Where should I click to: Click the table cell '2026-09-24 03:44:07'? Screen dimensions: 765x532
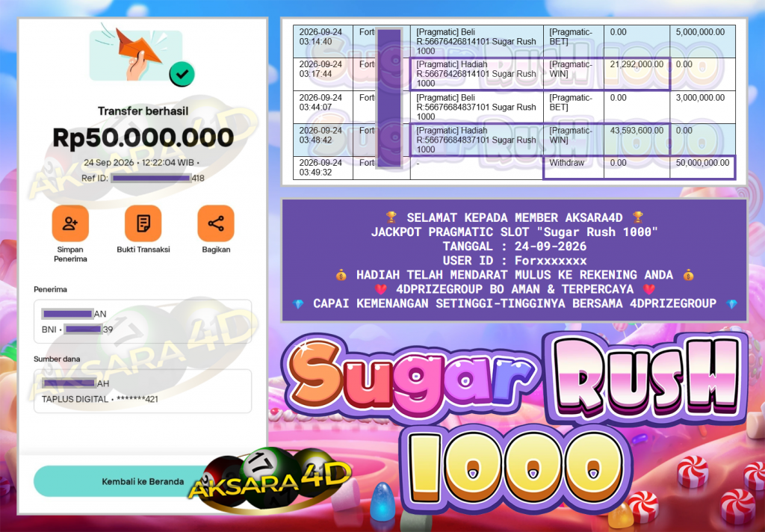point(323,107)
